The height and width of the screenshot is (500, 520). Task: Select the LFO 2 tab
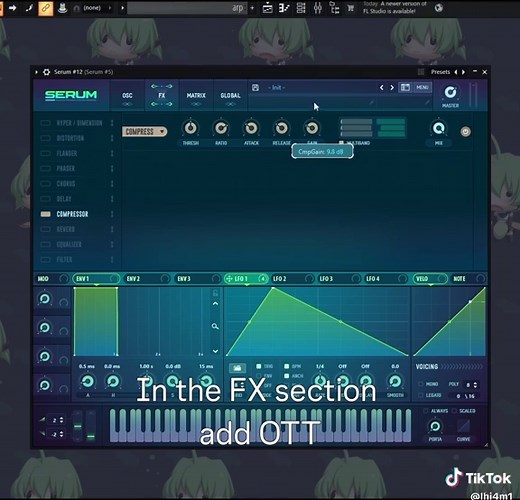292,279
